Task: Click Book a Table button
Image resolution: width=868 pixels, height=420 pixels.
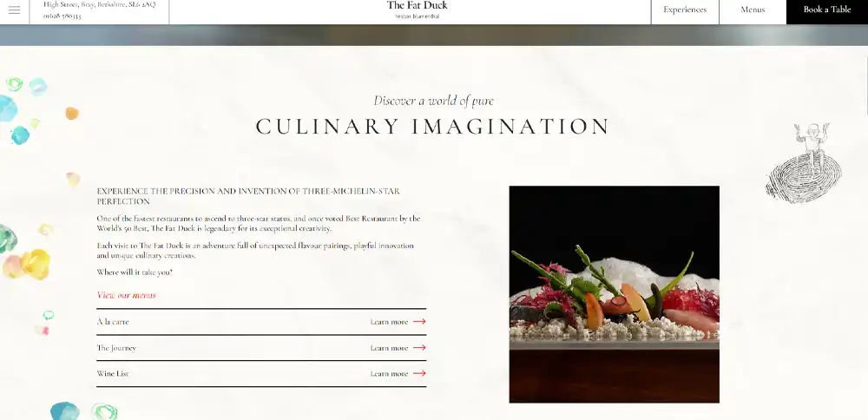Action: point(827,10)
